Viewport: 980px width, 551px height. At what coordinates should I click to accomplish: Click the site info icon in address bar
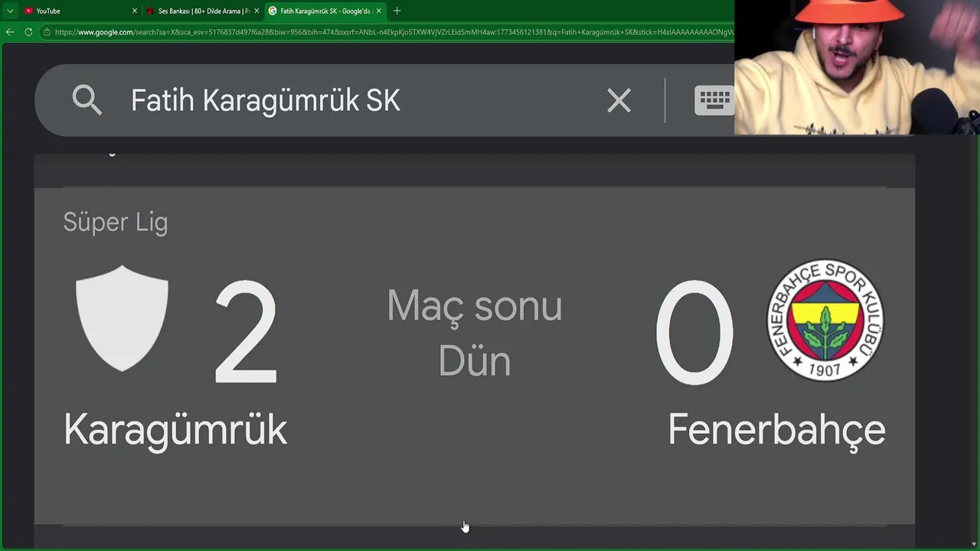[x=47, y=32]
